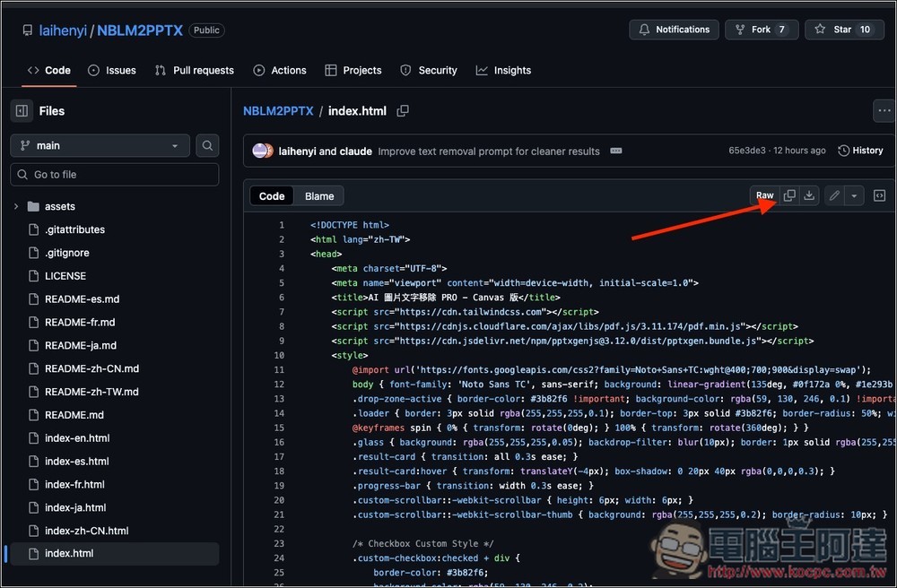The height and width of the screenshot is (588, 897).
Task: Open the LICENSE file
Action: coord(65,276)
